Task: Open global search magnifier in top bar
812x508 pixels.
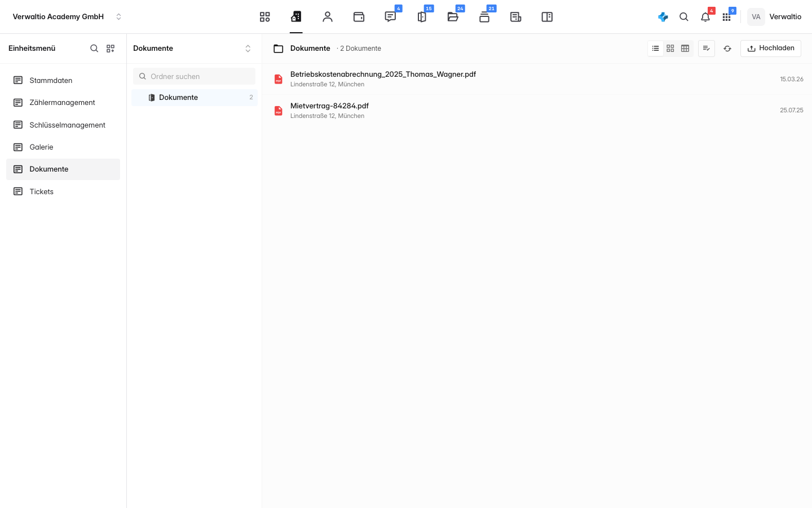Action: pos(684,17)
